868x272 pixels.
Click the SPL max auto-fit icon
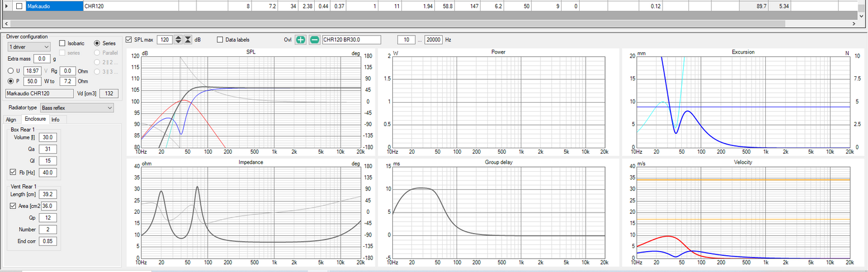(x=188, y=40)
